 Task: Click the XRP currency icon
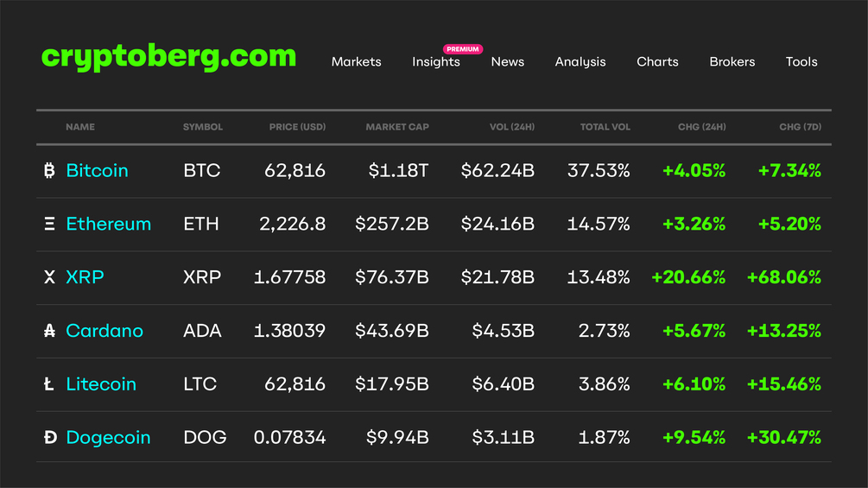point(49,277)
